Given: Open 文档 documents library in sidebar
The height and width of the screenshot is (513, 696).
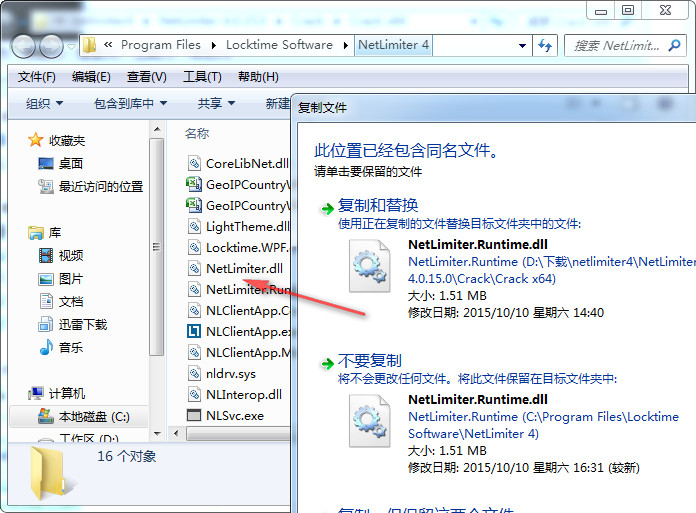Looking at the screenshot, I should click(x=61, y=302).
